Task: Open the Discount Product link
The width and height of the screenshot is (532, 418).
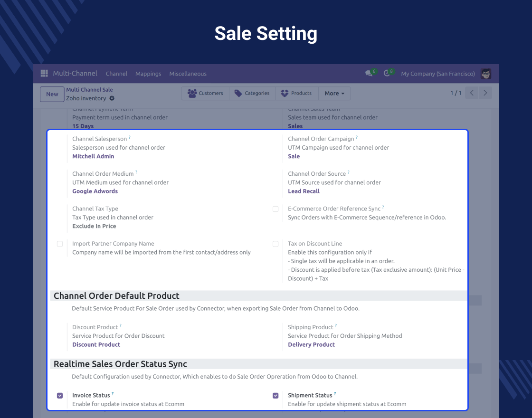Action: click(x=96, y=344)
